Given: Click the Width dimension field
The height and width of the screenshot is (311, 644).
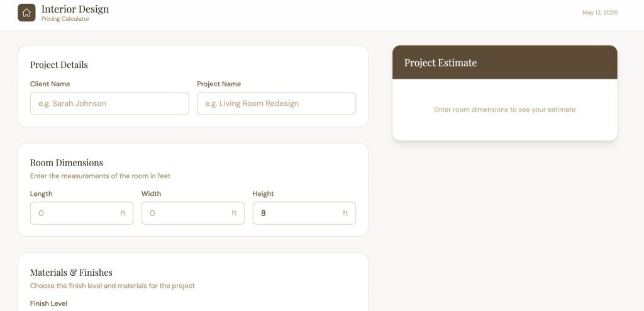Looking at the screenshot, I should [x=192, y=213].
